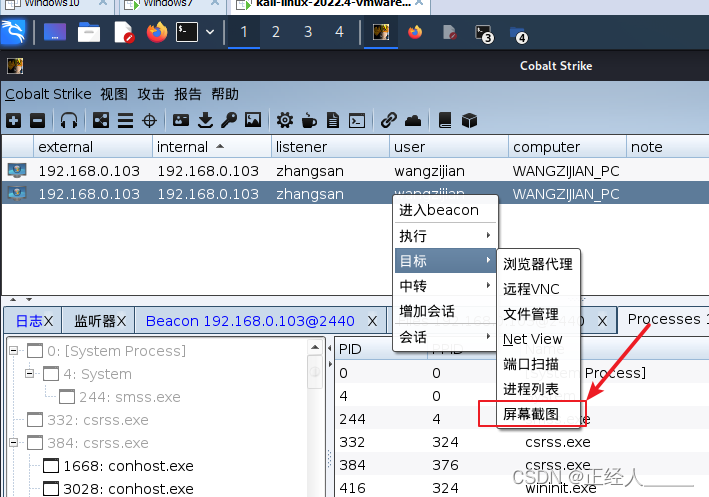Collapse the 384: csrss.exe tree node
Screen dimensions: 709x497
[x=14, y=443]
